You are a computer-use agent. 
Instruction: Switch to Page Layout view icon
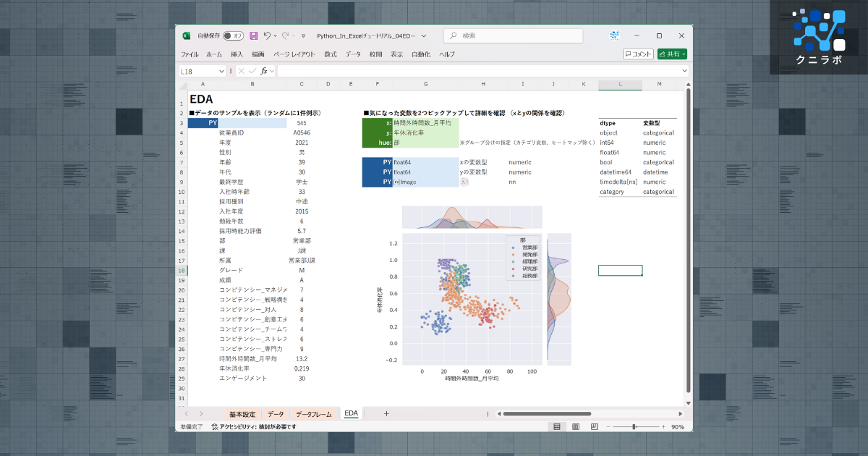(x=575, y=426)
